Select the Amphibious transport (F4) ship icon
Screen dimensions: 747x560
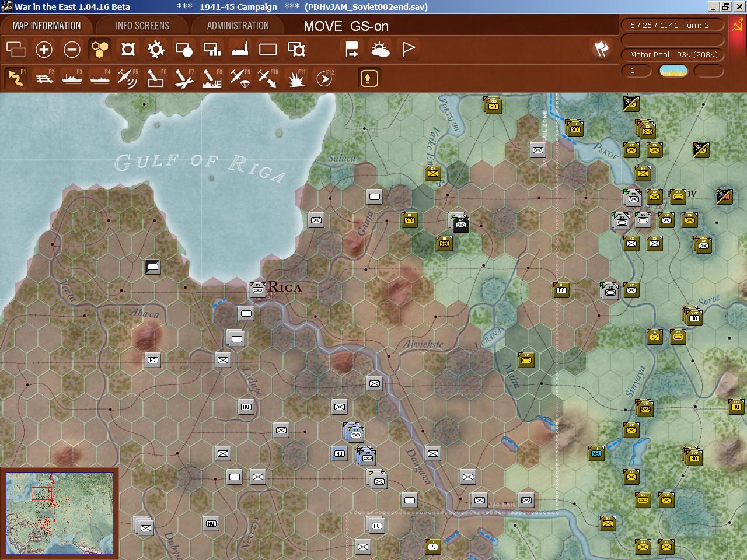point(100,78)
